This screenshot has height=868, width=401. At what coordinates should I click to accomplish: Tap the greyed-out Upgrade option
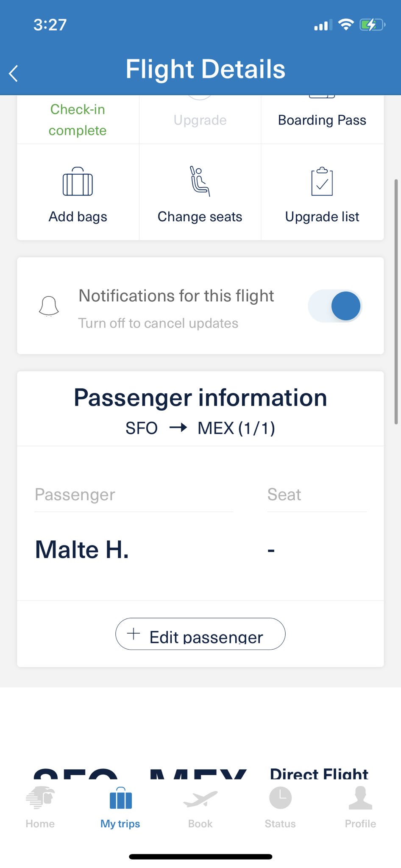tap(200, 120)
